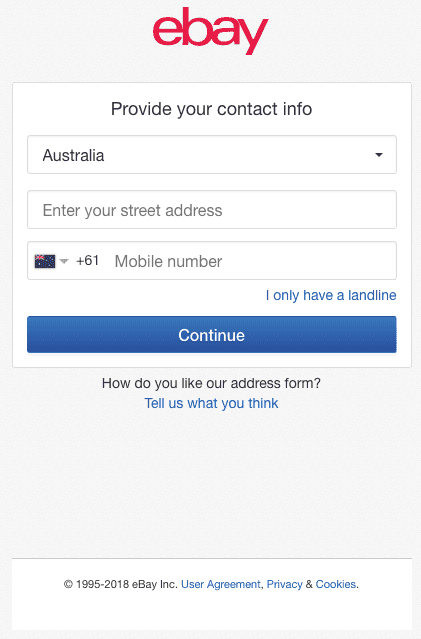Click the '1995-2018 eBay Inc.' copyright text

(x=126, y=584)
